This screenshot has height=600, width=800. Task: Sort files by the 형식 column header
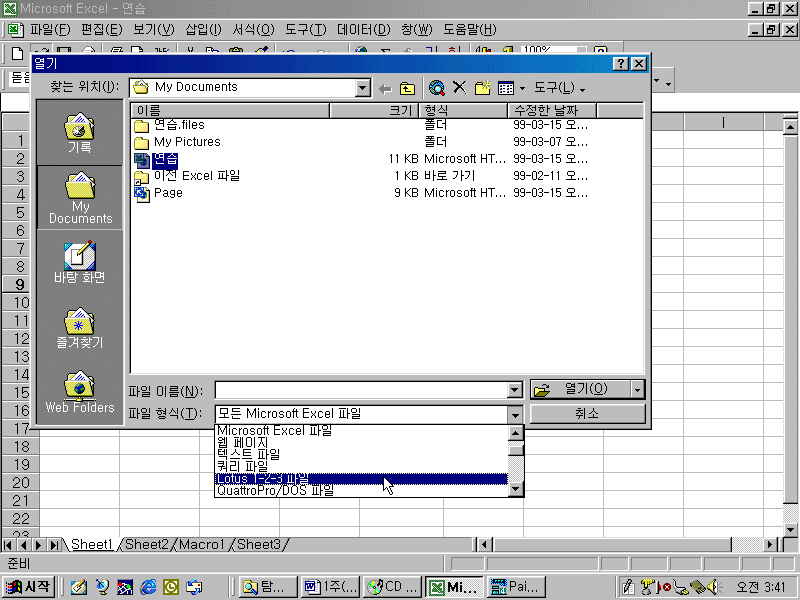coord(463,110)
